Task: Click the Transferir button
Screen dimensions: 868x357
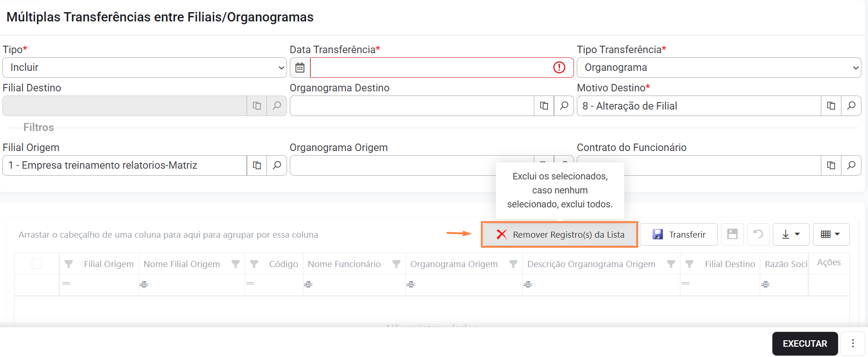Action: pos(679,234)
